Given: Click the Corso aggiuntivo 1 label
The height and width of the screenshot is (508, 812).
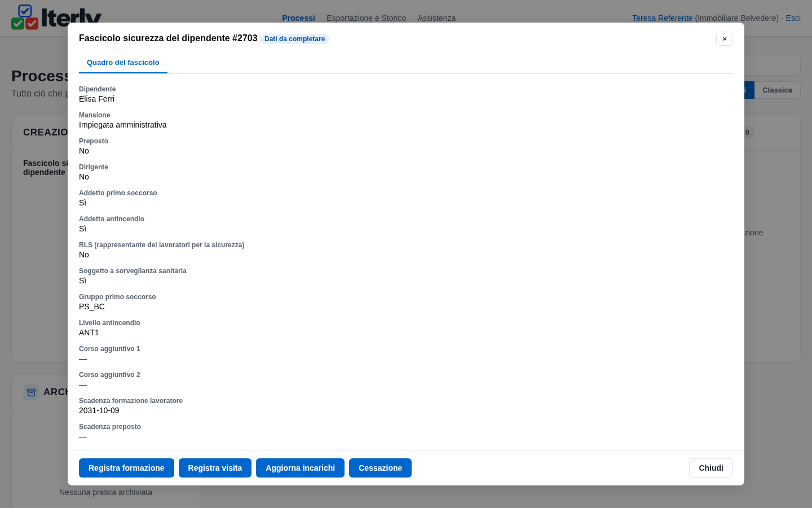Looking at the screenshot, I should 109,349.
